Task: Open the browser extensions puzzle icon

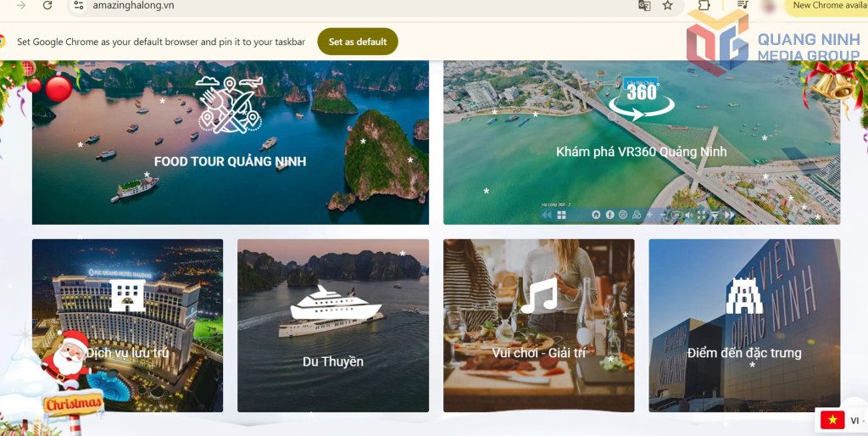Action: [x=704, y=5]
